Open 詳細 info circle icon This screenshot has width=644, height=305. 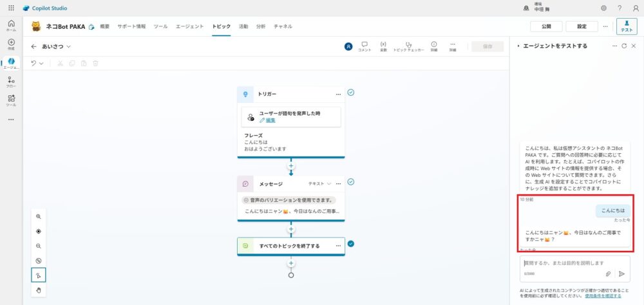tap(433, 46)
